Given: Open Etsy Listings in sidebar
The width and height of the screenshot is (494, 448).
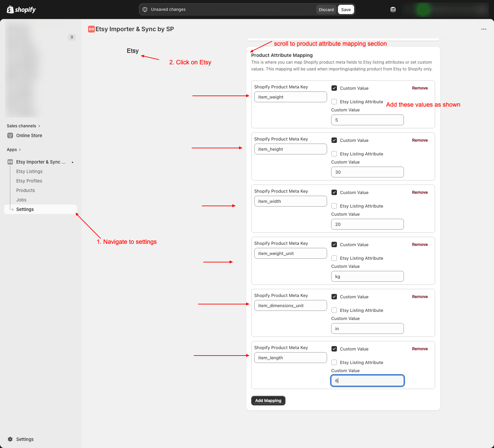Looking at the screenshot, I should click(x=29, y=171).
